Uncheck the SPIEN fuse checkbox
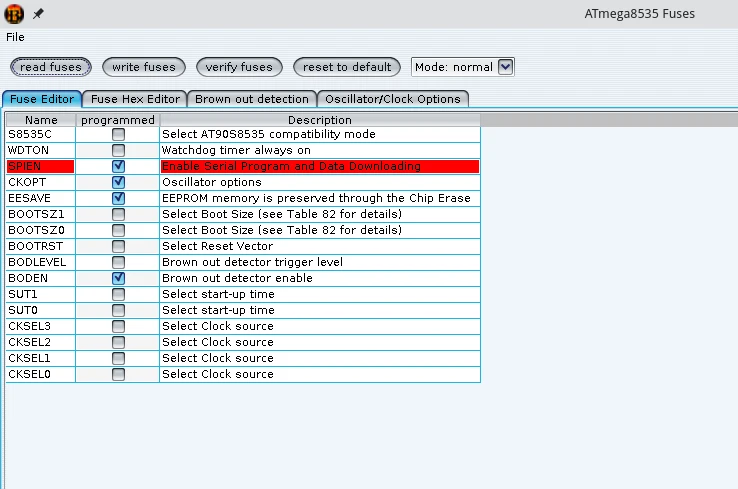 coord(118,166)
